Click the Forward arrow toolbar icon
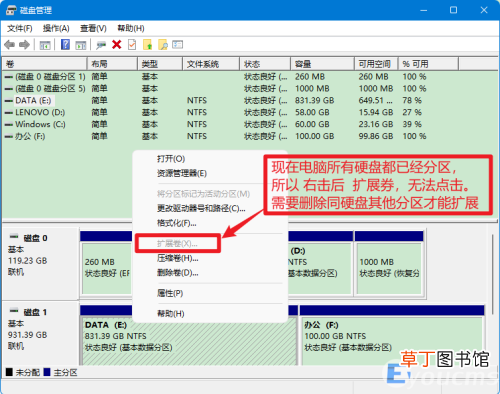 point(24,45)
